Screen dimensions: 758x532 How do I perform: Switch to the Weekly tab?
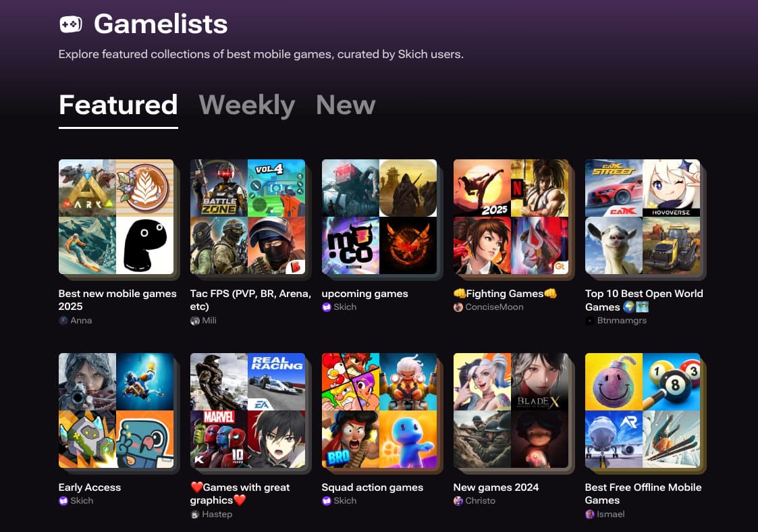(x=246, y=105)
